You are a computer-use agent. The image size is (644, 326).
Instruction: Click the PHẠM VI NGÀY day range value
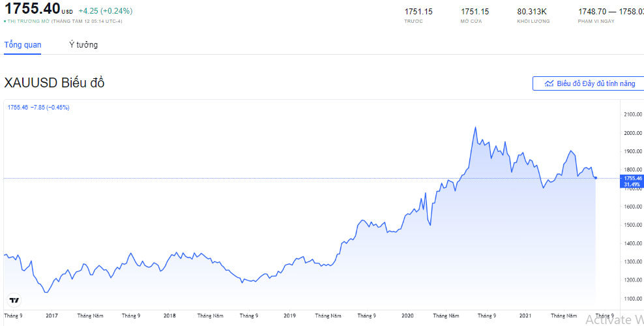click(610, 12)
